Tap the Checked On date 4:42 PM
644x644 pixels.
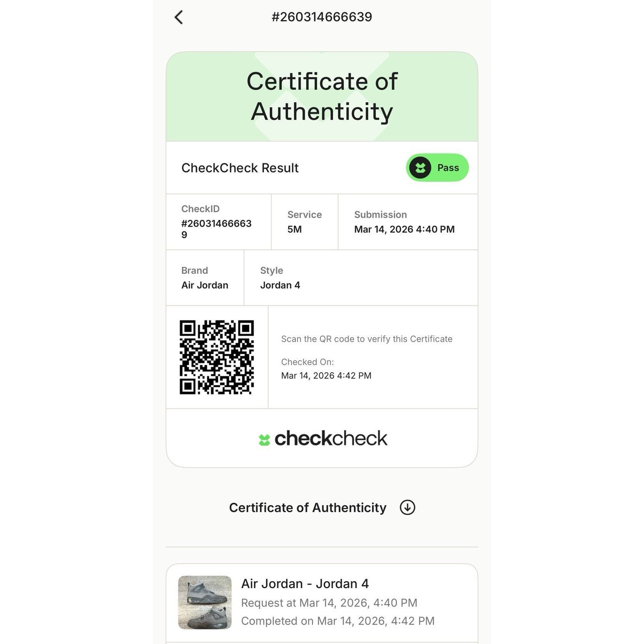[326, 376]
